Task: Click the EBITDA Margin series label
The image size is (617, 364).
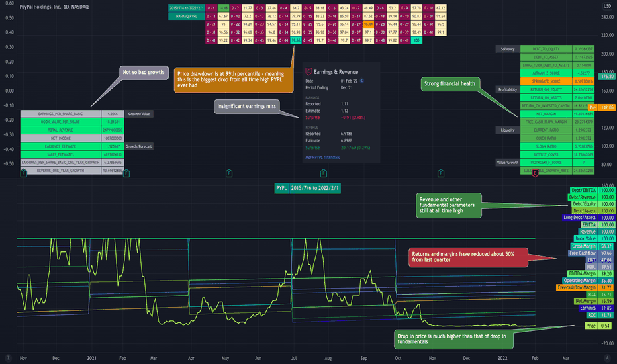Action: (583, 273)
